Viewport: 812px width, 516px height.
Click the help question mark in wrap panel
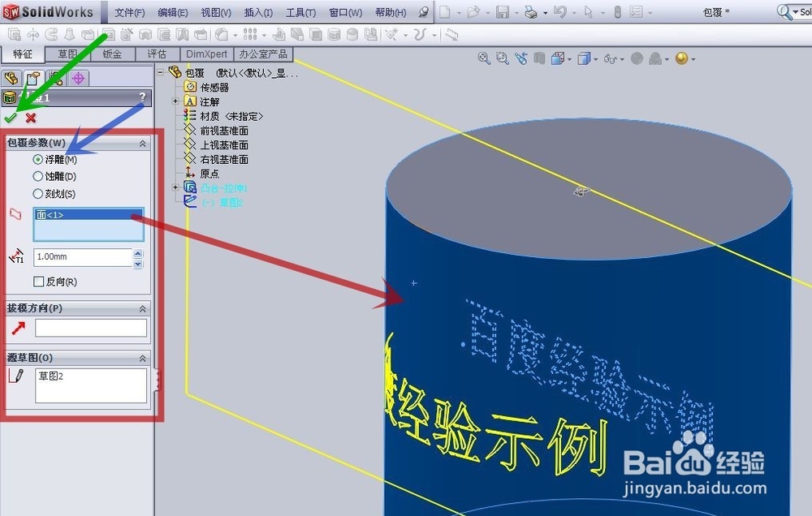[x=142, y=97]
